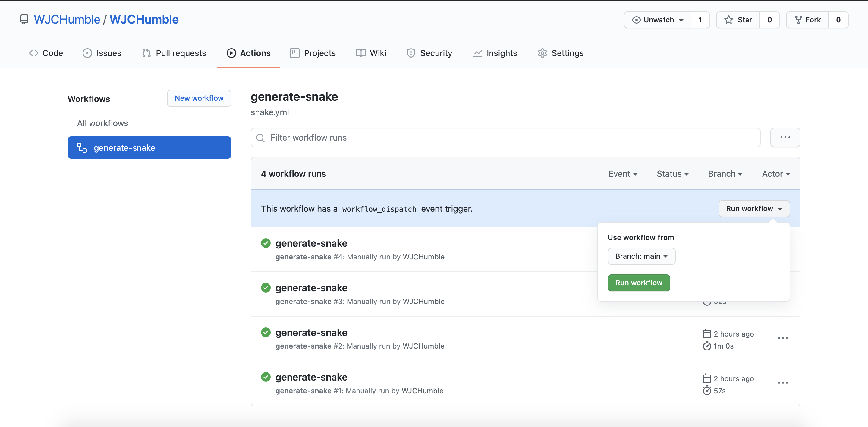Screen dimensions: 868x427
Task: Switch to the Code tab
Action: pos(46,53)
